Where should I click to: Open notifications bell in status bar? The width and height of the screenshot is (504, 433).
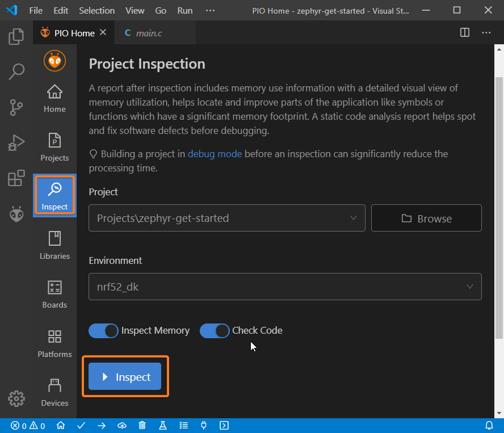coord(489,426)
